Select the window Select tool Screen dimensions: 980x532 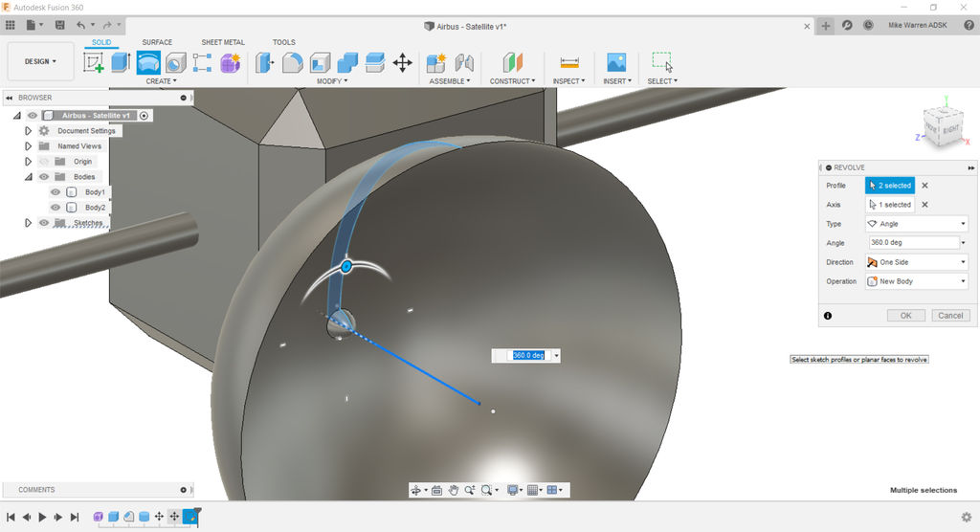point(662,62)
